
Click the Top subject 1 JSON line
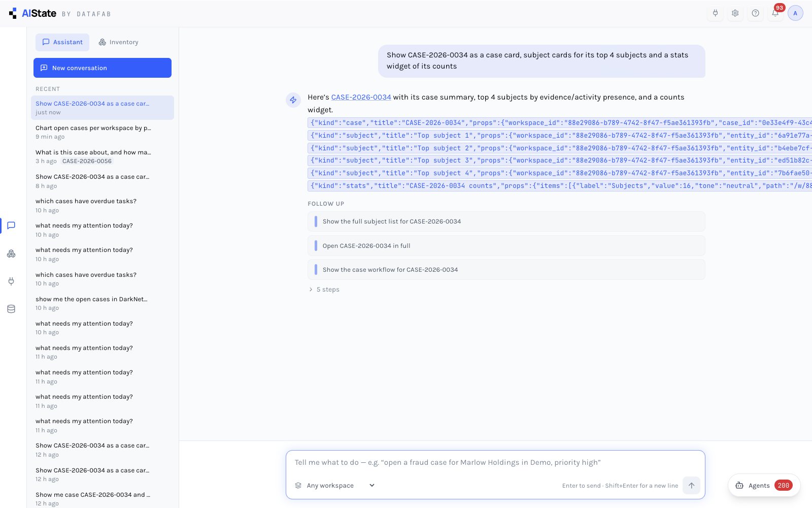point(560,136)
